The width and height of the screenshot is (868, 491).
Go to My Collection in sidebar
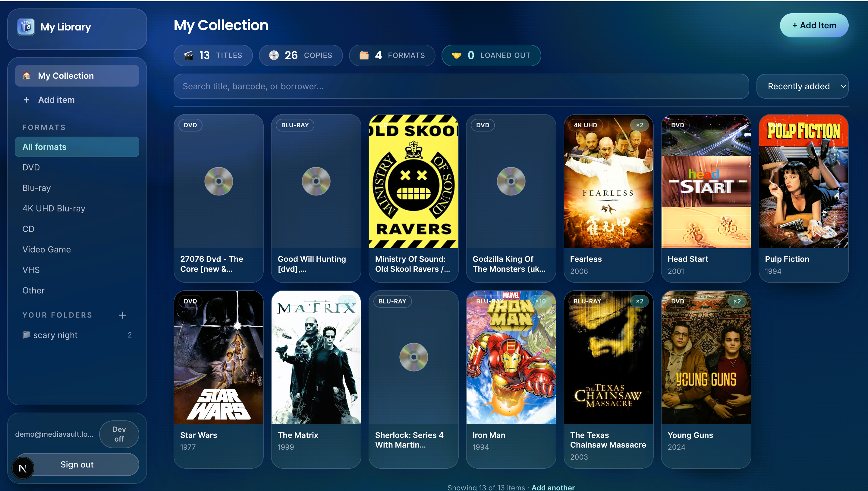tap(77, 75)
